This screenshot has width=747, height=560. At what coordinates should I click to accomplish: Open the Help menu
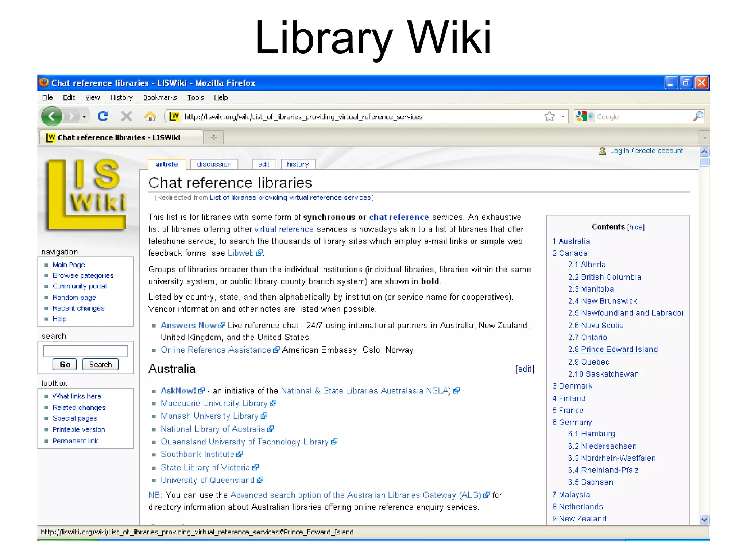(221, 97)
